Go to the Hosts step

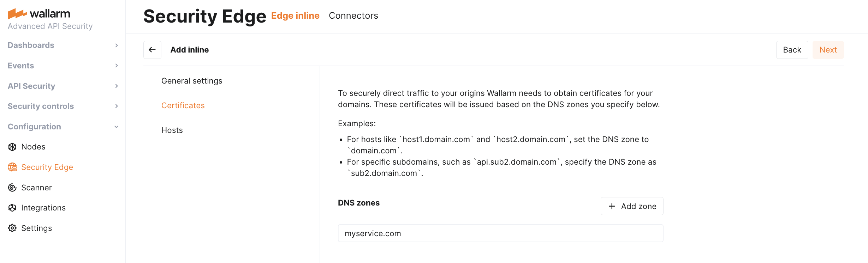point(172,130)
